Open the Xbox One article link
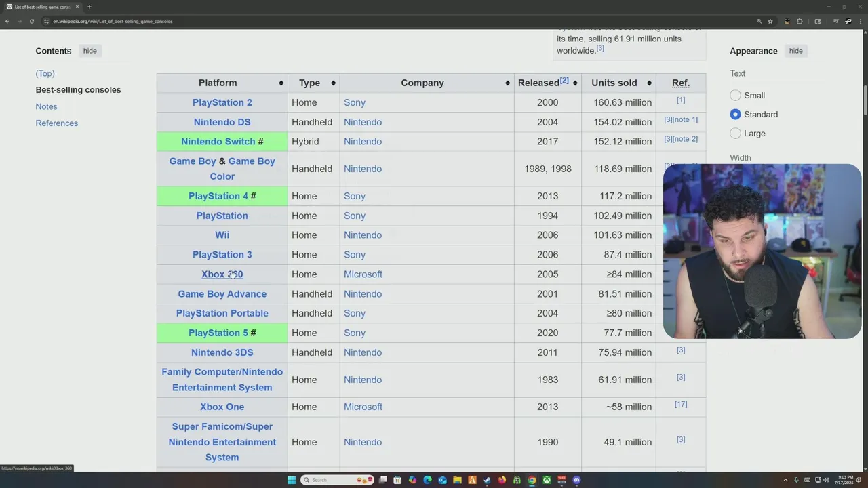Image resolution: width=868 pixels, height=488 pixels. click(222, 407)
